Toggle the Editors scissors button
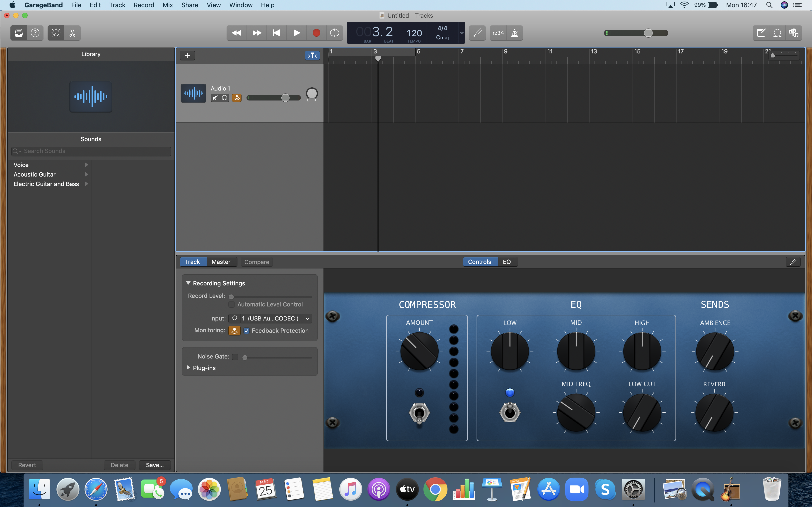 pyautogui.click(x=72, y=33)
